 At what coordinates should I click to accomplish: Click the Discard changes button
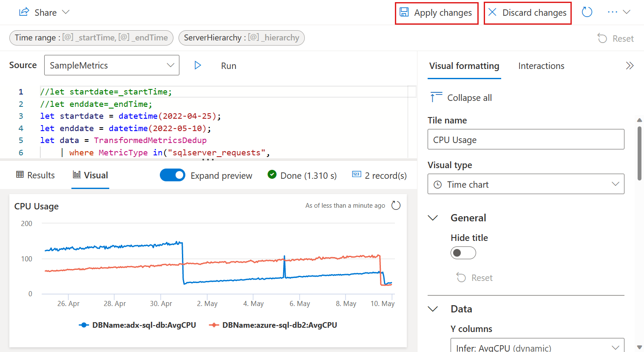[x=528, y=13]
